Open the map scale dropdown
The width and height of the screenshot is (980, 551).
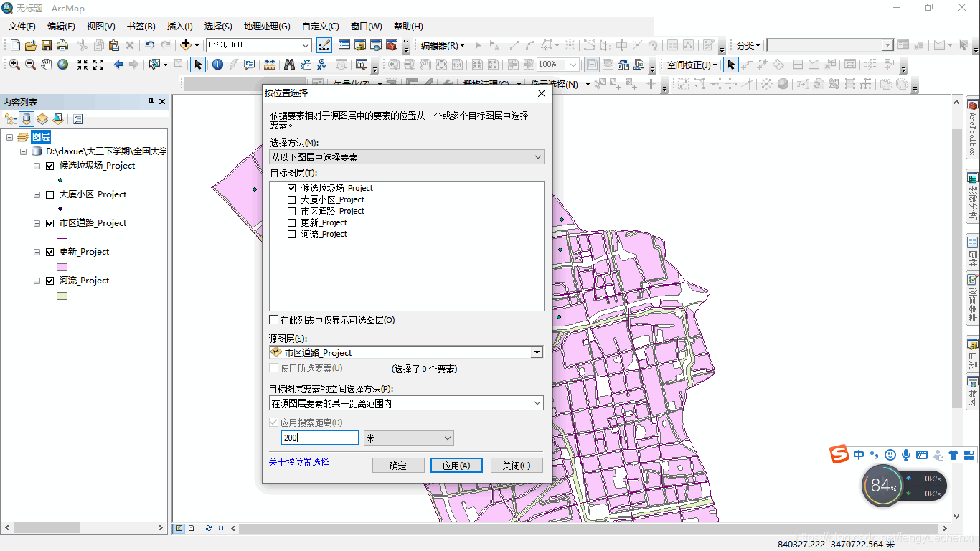click(306, 45)
